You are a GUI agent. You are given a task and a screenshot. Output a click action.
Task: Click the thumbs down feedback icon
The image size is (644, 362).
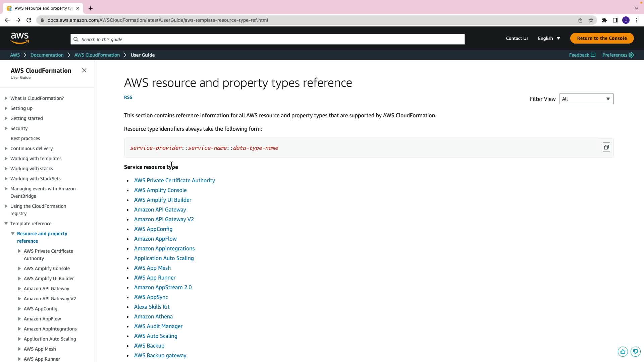(x=635, y=352)
